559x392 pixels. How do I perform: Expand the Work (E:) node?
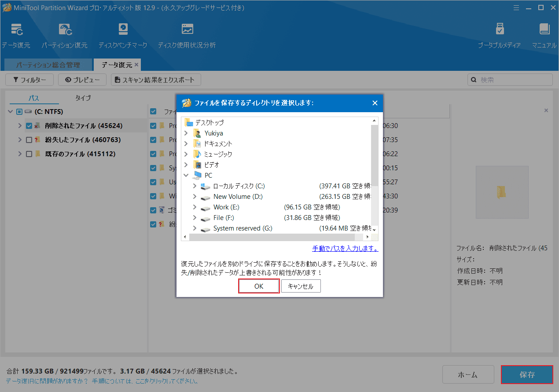195,207
